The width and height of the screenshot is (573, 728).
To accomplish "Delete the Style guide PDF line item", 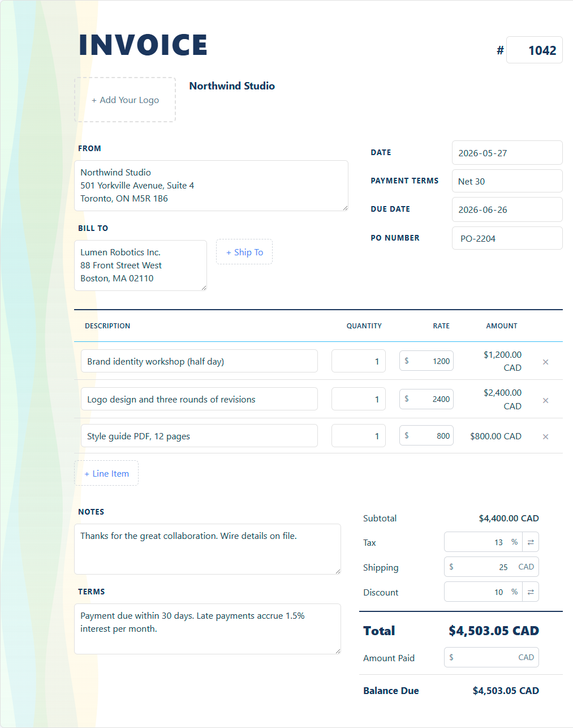I will 545,436.
